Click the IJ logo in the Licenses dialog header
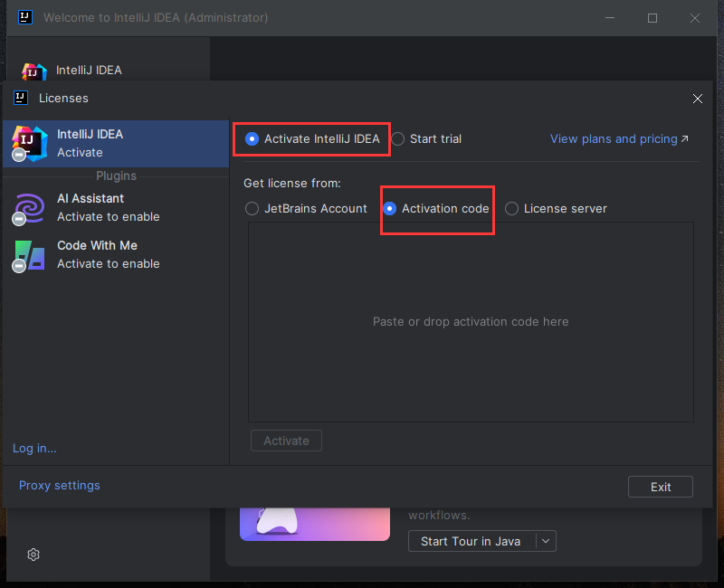 [20, 98]
